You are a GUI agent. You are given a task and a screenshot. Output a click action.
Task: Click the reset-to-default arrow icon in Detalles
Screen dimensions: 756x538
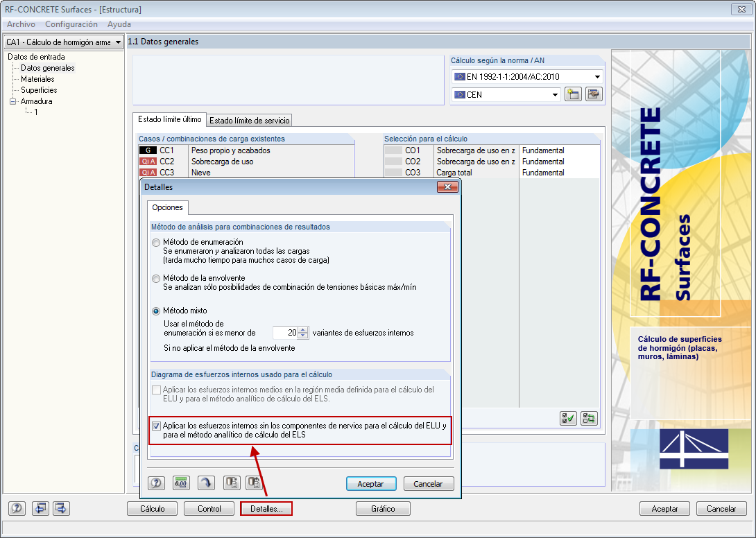pos(207,483)
